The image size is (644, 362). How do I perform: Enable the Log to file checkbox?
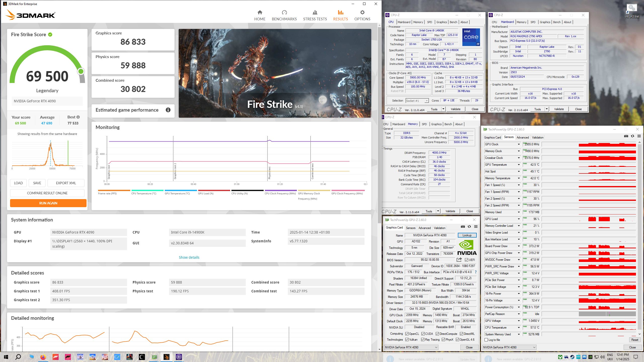pyautogui.click(x=486, y=340)
